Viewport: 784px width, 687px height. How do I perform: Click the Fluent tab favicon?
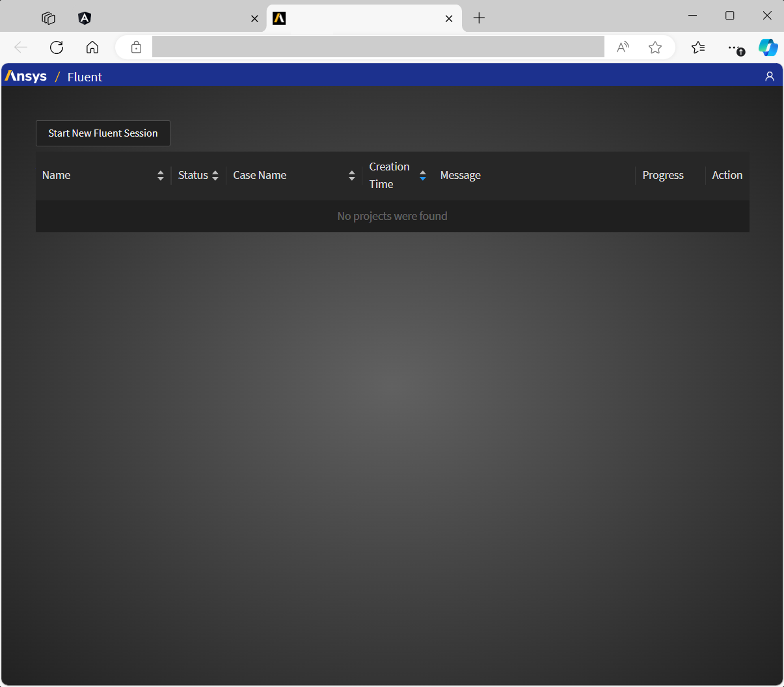[278, 18]
